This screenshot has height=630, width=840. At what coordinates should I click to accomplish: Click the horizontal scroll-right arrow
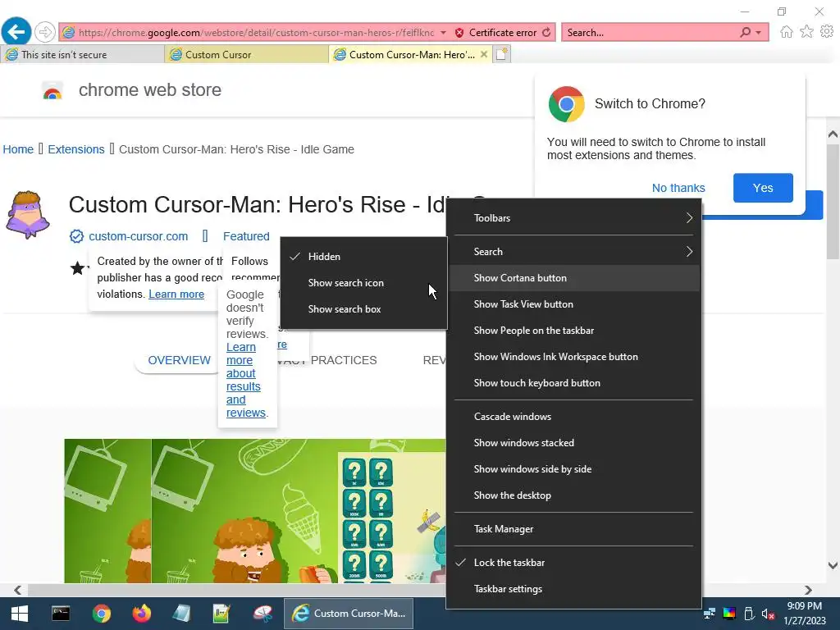[808, 590]
